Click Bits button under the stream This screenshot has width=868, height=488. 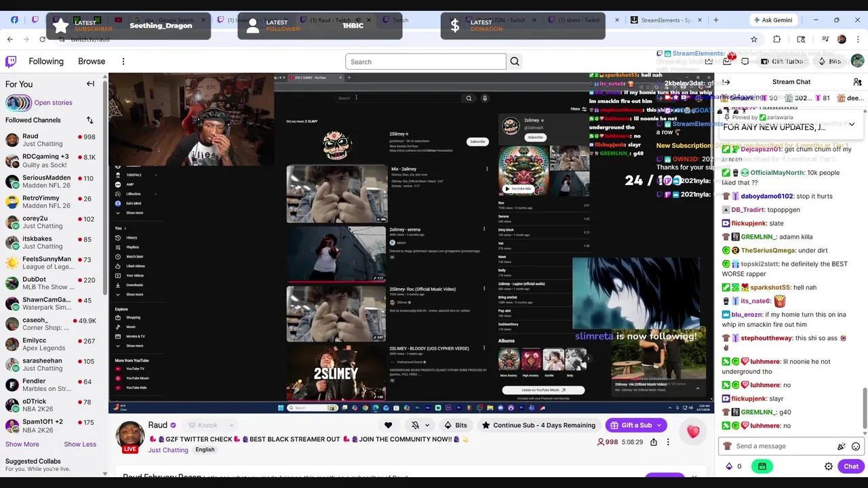[x=456, y=426]
